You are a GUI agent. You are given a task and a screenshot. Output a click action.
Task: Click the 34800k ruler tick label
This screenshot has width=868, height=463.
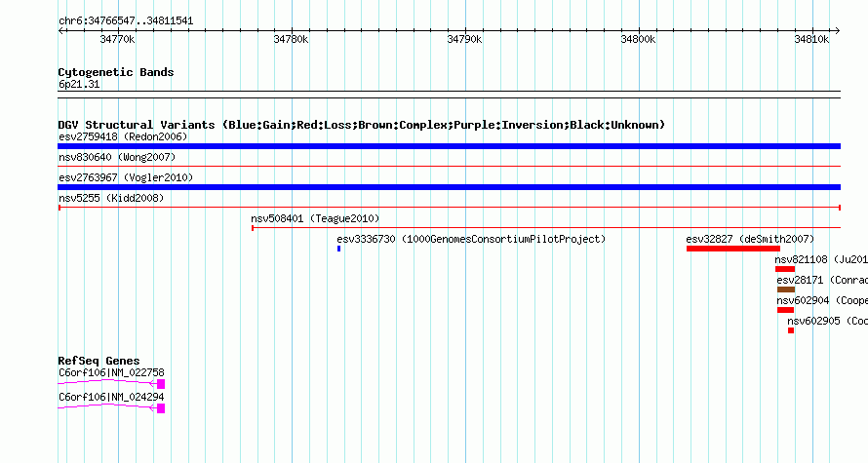(x=638, y=39)
